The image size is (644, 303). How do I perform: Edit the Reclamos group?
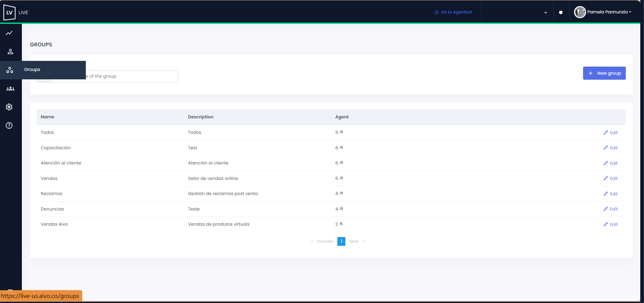point(611,194)
